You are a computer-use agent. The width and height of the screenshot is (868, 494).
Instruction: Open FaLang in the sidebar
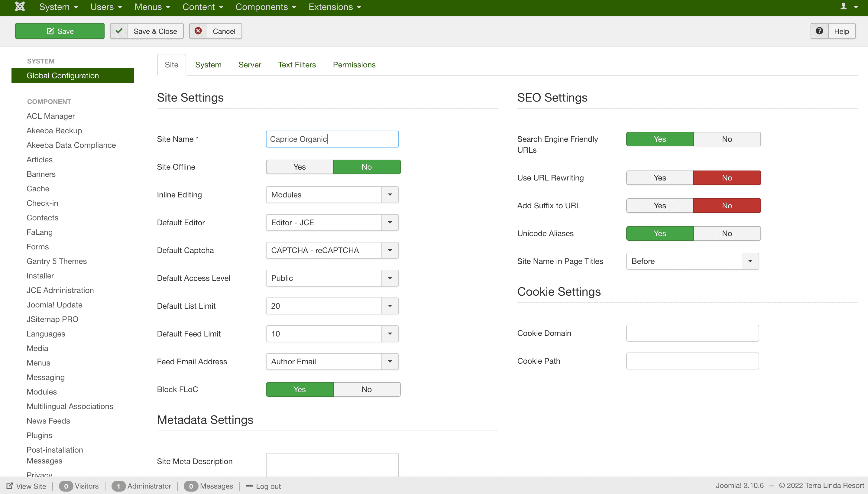click(40, 232)
